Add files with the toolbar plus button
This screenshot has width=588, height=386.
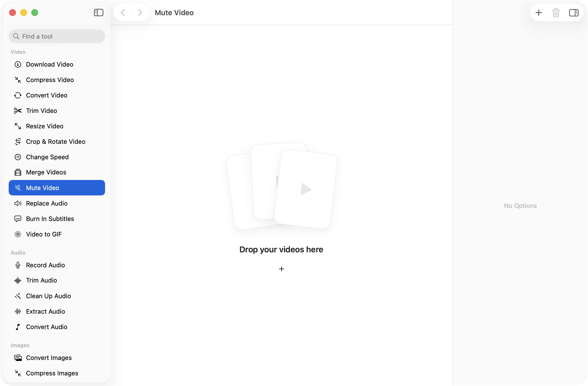(539, 13)
